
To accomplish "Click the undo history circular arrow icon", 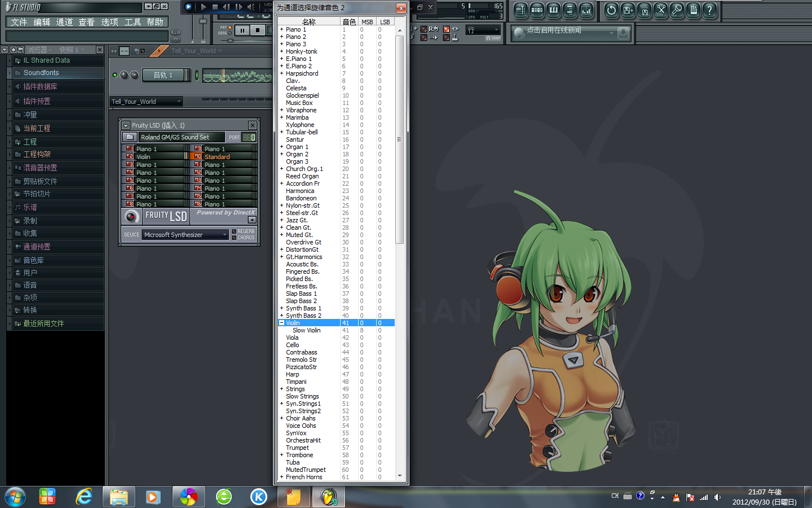I will pos(612,10).
